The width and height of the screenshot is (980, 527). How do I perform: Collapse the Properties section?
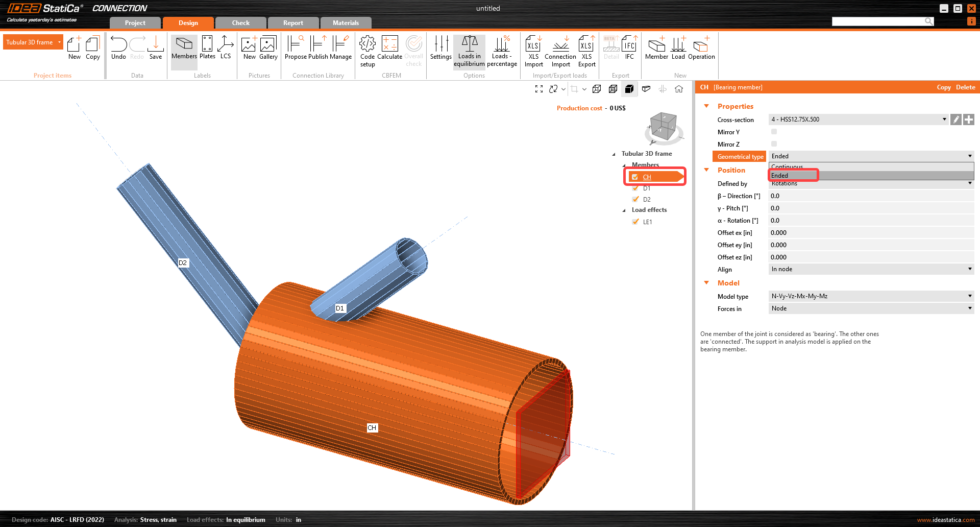point(707,106)
